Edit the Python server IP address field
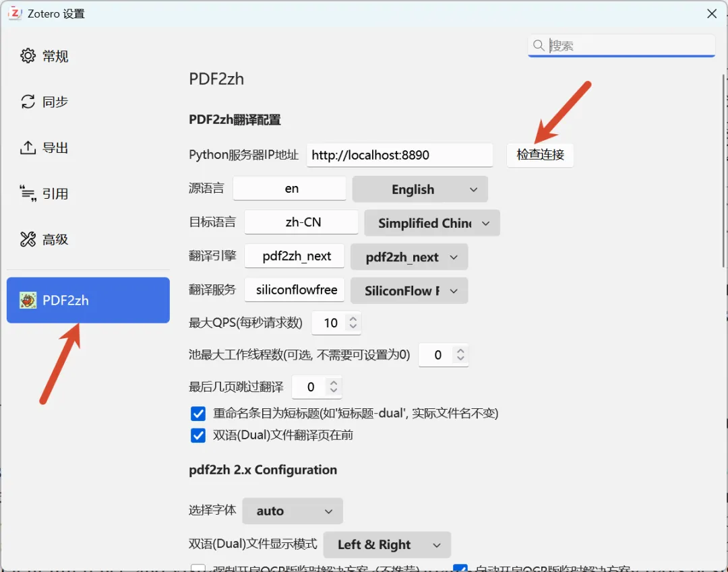 399,154
